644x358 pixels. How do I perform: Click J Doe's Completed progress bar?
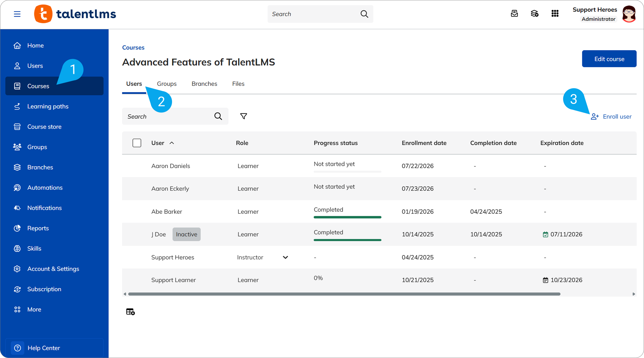(347, 240)
